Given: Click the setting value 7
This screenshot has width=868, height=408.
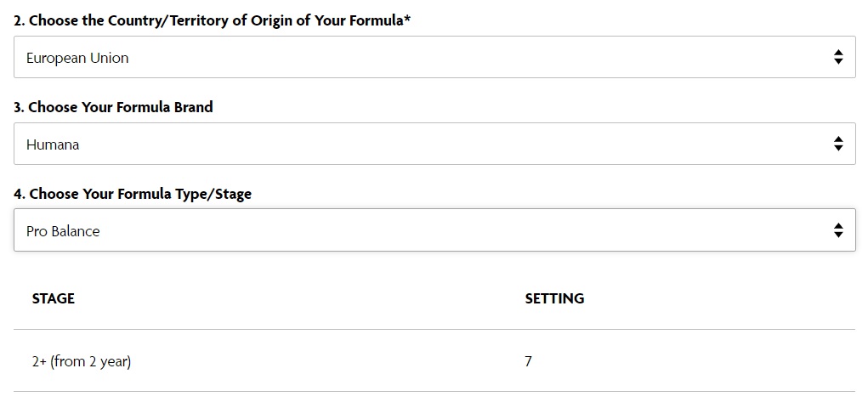Looking at the screenshot, I should (528, 362).
